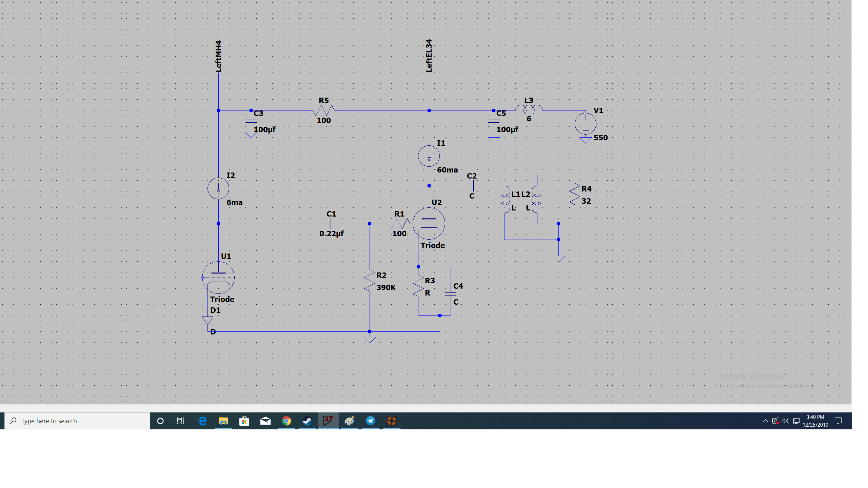Select inductor L1 symbol
Screen dimensions: 868x488
[x=505, y=199]
